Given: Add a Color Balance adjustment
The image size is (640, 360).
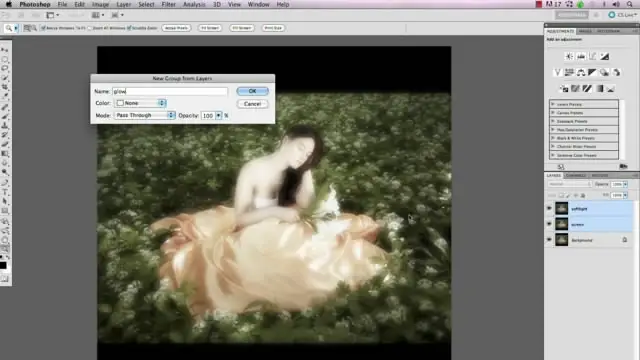Looking at the screenshot, I should click(581, 73).
